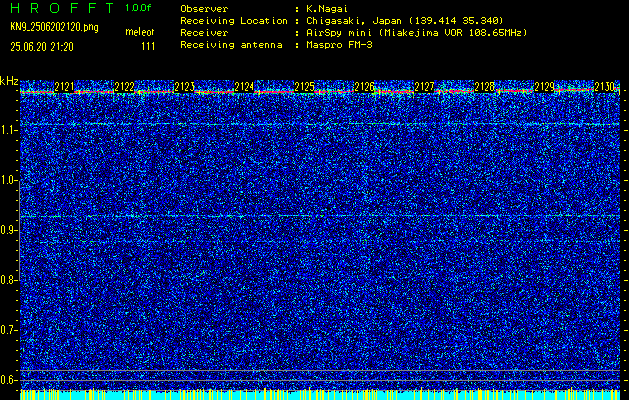The image size is (629, 400).
Task: Click the 2122 time marker
Action: pos(124,87)
